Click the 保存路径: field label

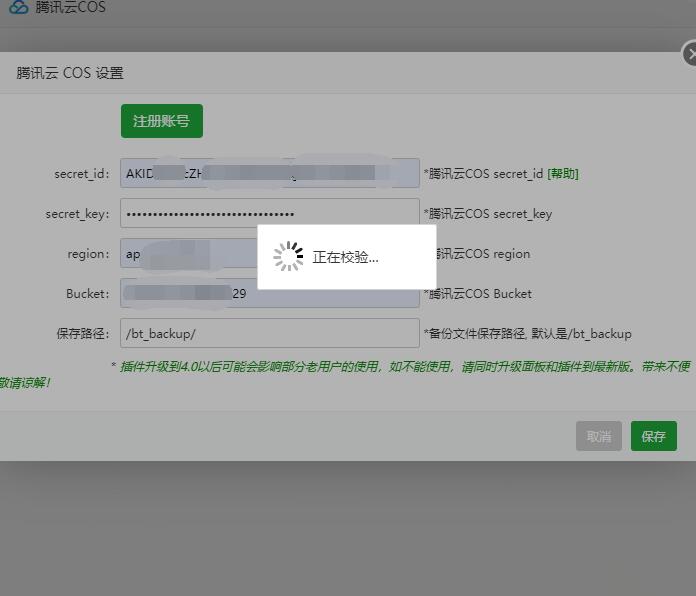point(83,333)
